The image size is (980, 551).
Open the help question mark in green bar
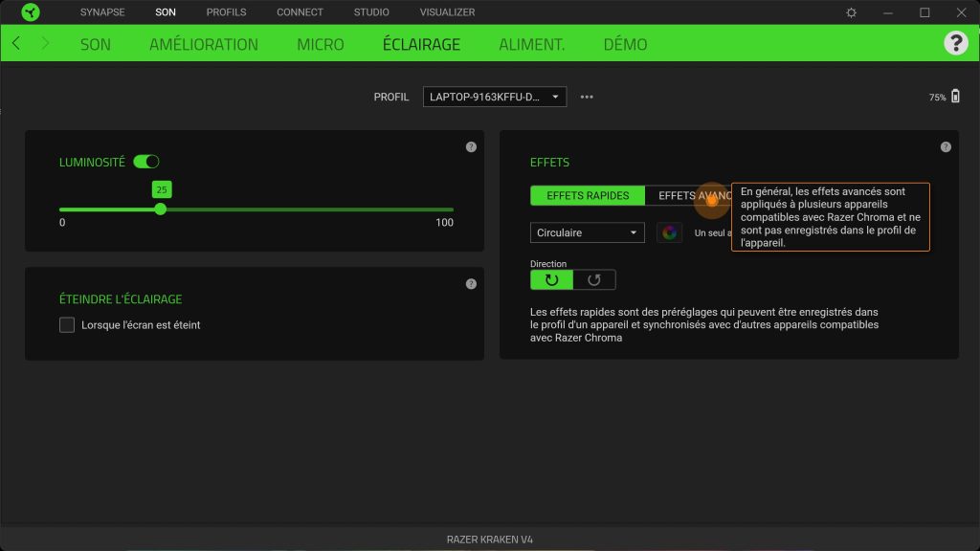pyautogui.click(x=956, y=43)
